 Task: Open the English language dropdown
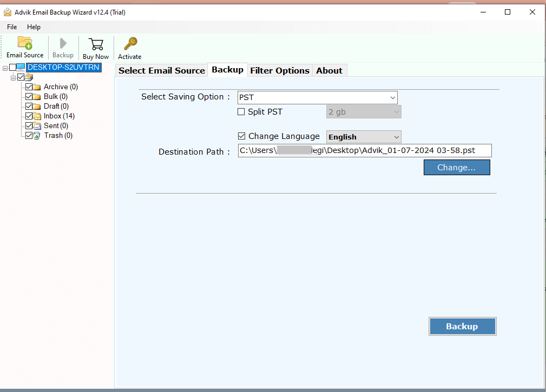pyautogui.click(x=364, y=137)
